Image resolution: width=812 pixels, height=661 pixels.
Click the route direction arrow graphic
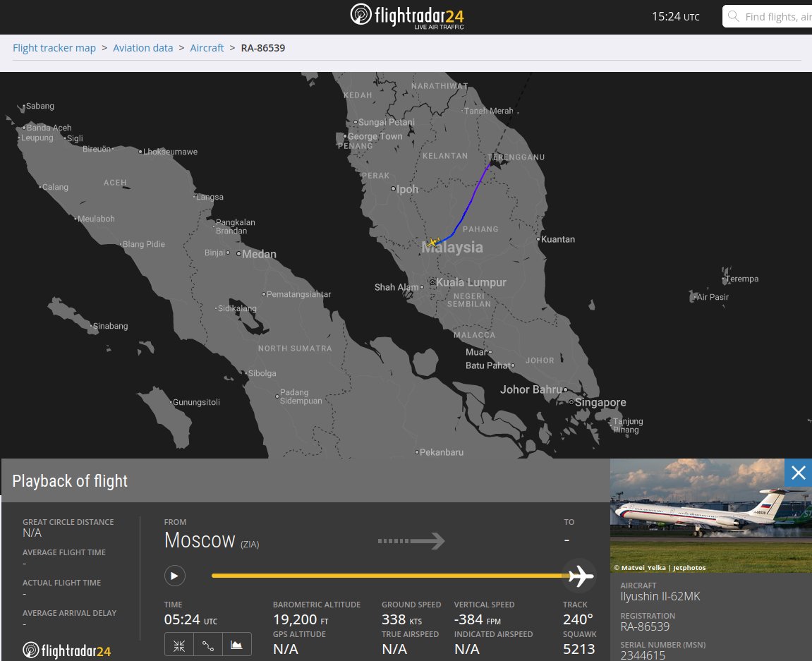coord(411,541)
